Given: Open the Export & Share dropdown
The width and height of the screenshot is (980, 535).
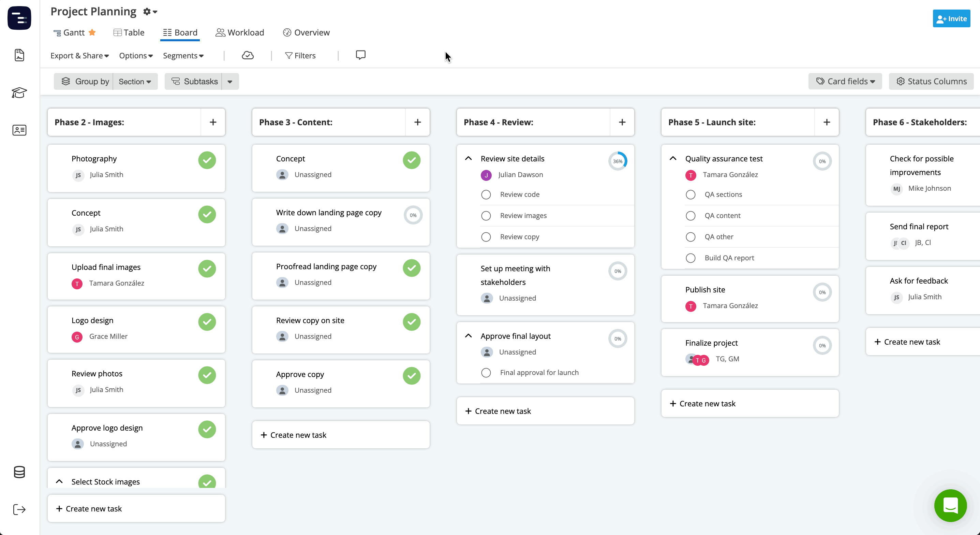Looking at the screenshot, I should 79,56.
